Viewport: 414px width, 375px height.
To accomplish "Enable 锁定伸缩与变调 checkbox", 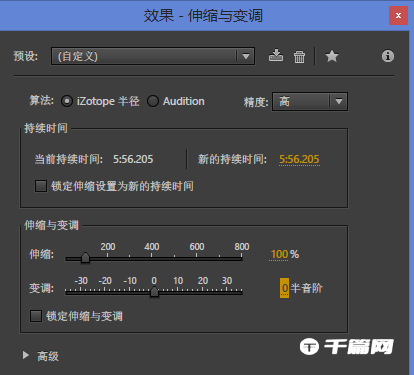I will pyautogui.click(x=36, y=316).
